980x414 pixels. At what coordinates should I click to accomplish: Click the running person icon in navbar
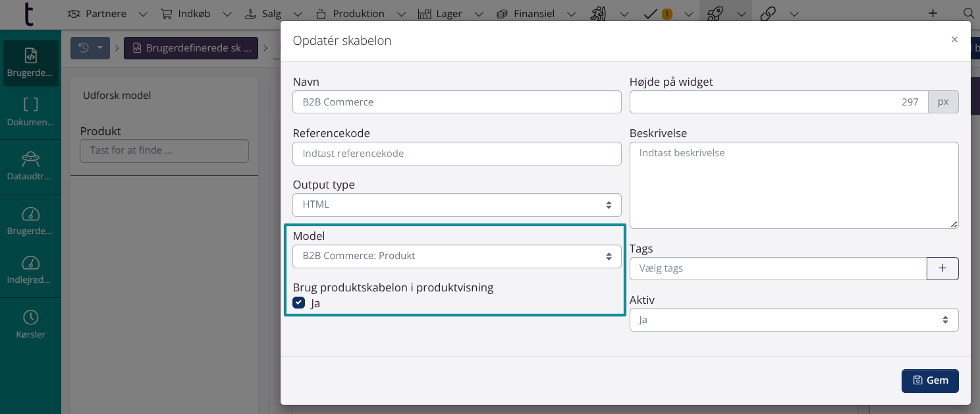point(598,13)
